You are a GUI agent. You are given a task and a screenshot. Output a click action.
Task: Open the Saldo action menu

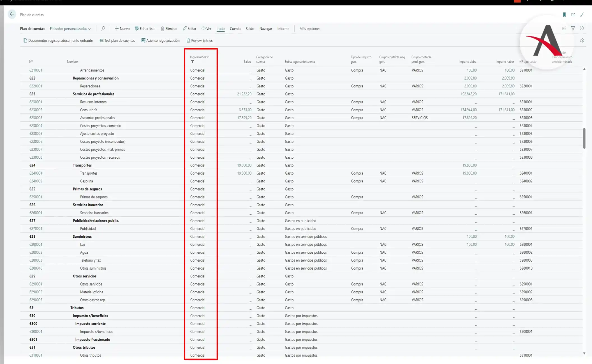250,29
